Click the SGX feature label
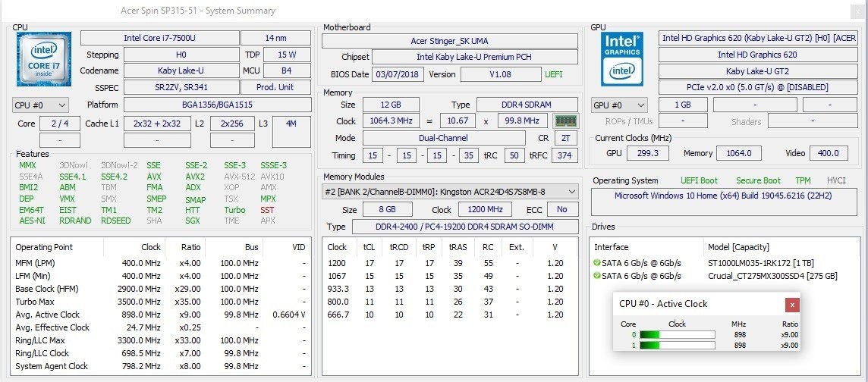Viewport: 868px width, 382px height. click(x=193, y=221)
